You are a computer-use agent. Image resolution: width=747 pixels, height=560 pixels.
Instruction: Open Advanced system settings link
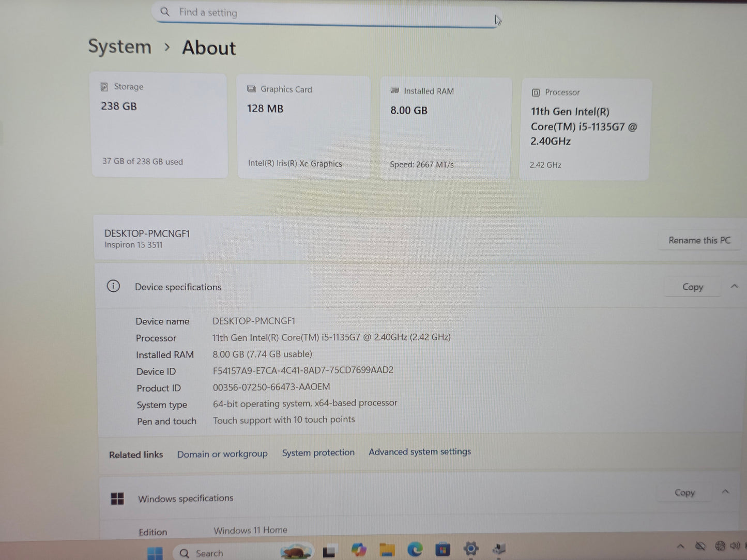pyautogui.click(x=420, y=452)
